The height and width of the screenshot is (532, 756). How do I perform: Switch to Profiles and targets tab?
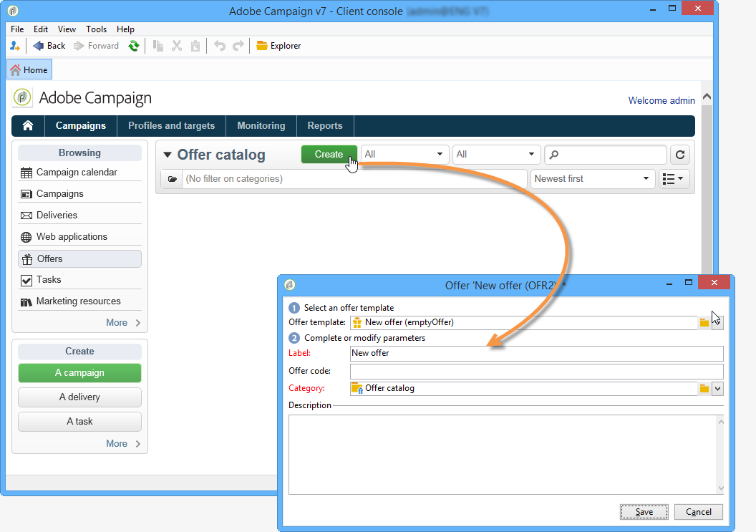[171, 125]
